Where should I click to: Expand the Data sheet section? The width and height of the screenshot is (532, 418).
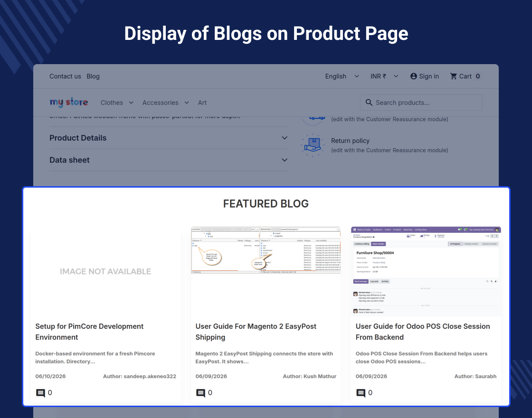pyautogui.click(x=168, y=160)
